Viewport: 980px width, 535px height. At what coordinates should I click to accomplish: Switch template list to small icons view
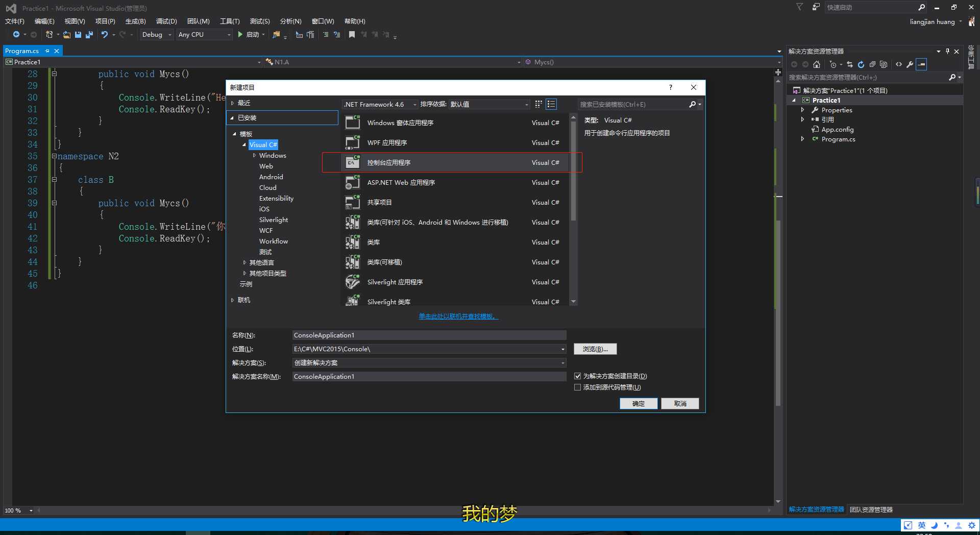point(538,104)
